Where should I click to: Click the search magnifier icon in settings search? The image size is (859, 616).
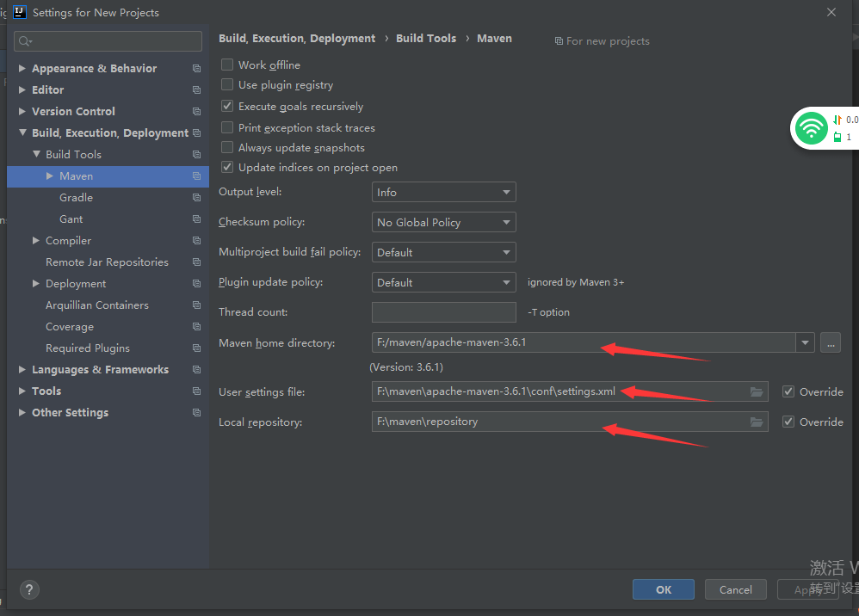click(x=25, y=41)
